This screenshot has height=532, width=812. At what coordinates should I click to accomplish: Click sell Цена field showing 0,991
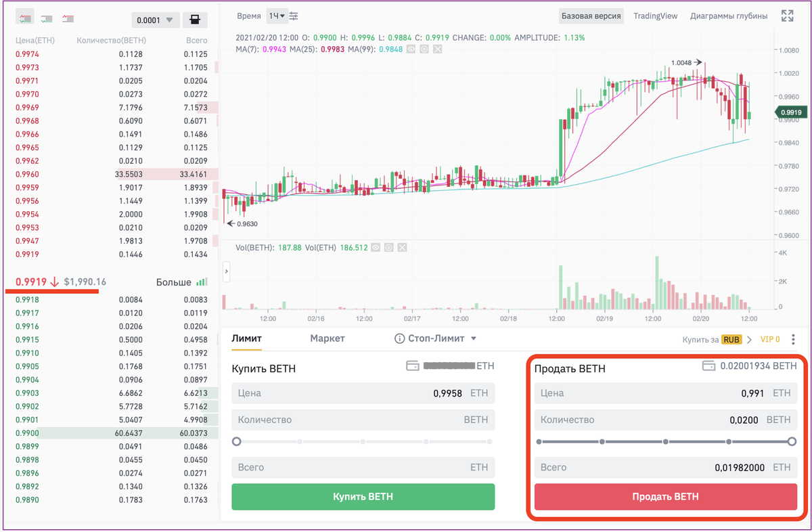point(666,393)
